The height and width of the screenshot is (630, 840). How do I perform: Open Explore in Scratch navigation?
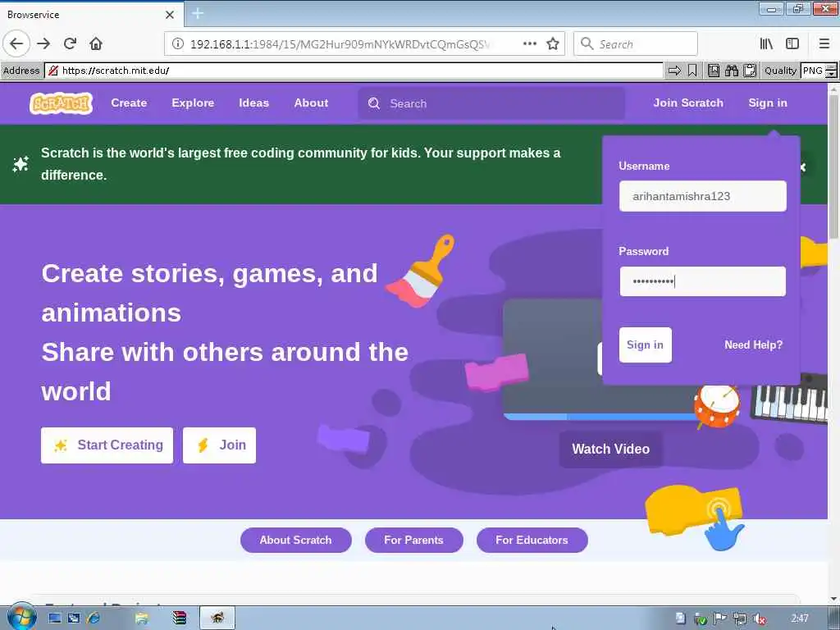click(x=193, y=103)
